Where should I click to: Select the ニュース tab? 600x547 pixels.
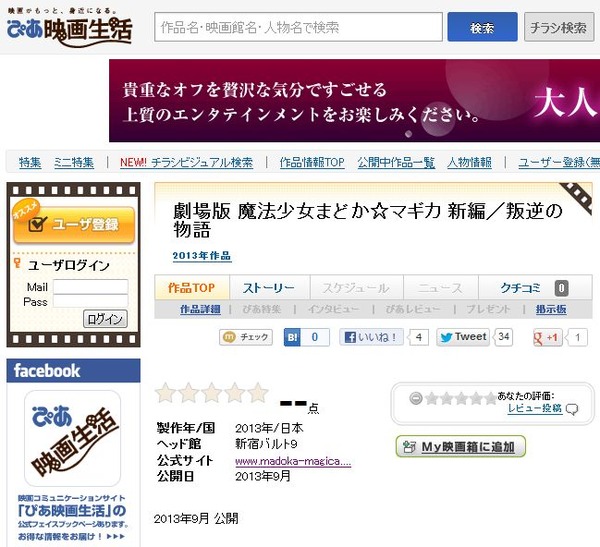pos(440,287)
